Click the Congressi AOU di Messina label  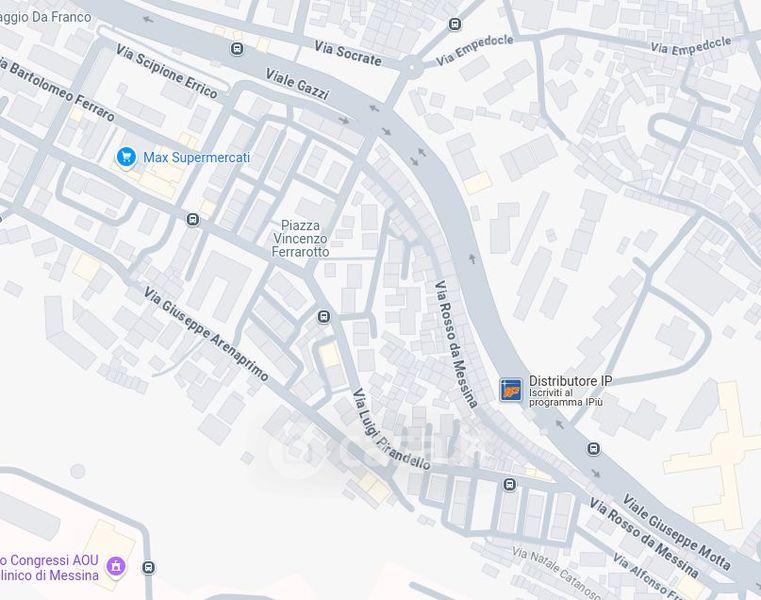pyautogui.click(x=49, y=568)
